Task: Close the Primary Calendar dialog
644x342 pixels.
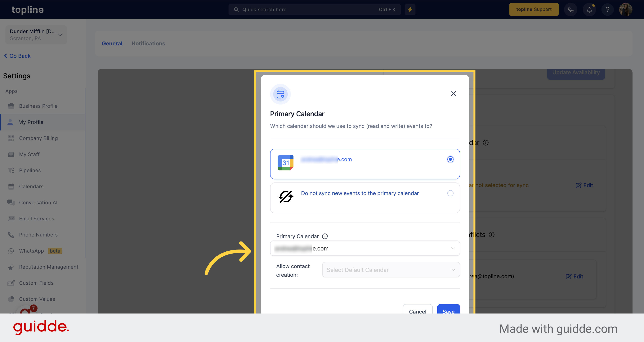Action: pyautogui.click(x=454, y=93)
